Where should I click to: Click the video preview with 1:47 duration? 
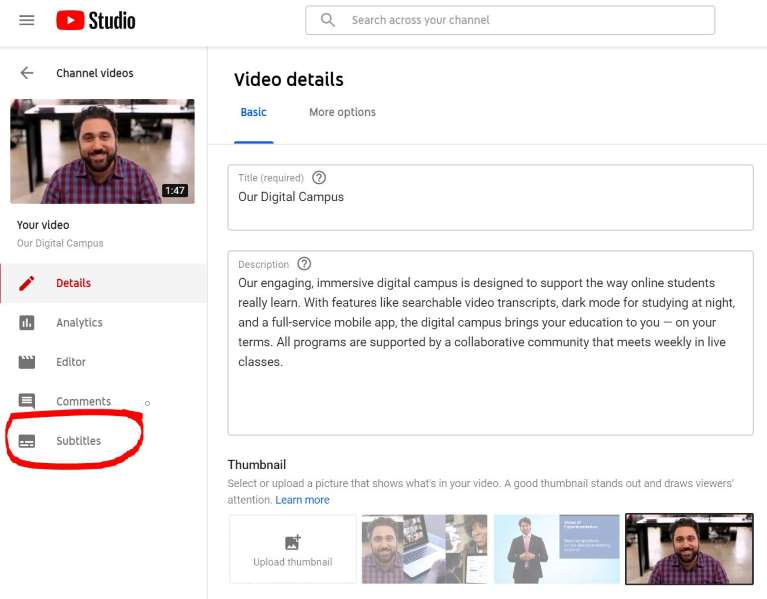102,151
